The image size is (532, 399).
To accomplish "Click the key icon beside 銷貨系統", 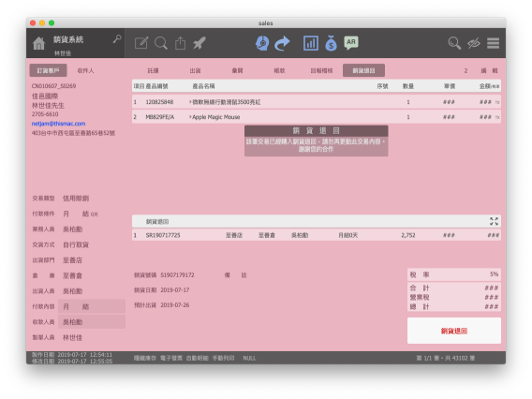I will tap(117, 39).
